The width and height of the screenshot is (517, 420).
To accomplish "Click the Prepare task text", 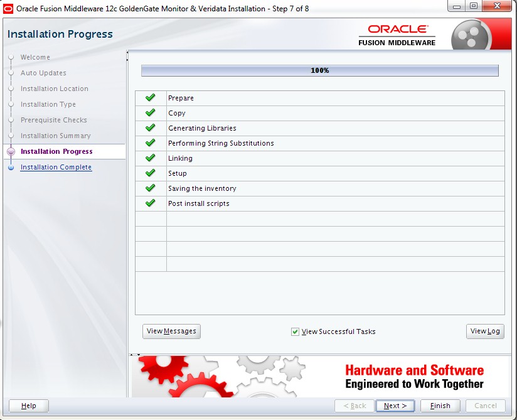I will pos(181,98).
